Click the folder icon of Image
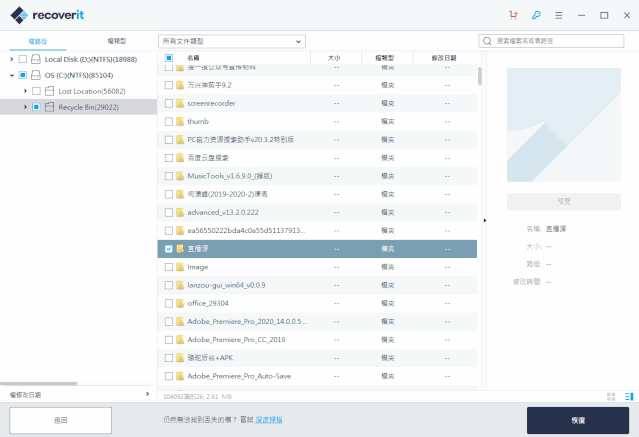This screenshot has width=639, height=437. [x=180, y=267]
